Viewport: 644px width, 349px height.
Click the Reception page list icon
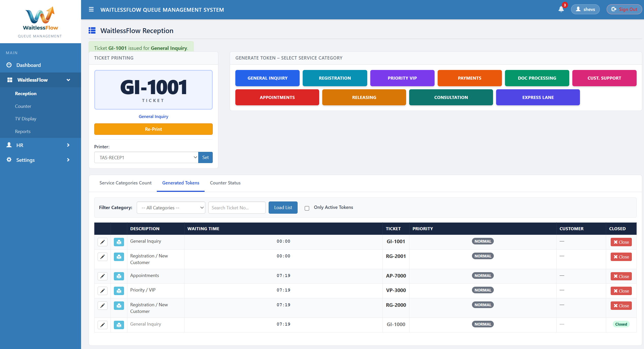coord(92,31)
